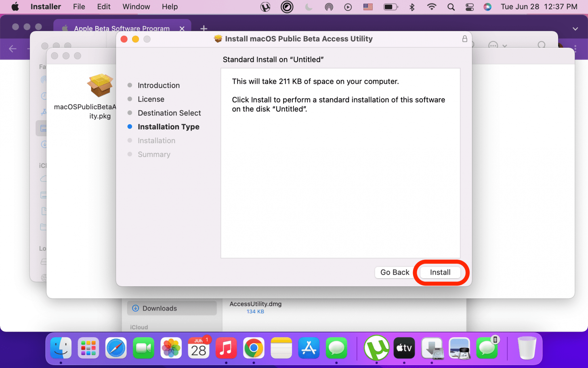The width and height of the screenshot is (588, 368).
Task: Open the Help menu
Action: click(170, 6)
